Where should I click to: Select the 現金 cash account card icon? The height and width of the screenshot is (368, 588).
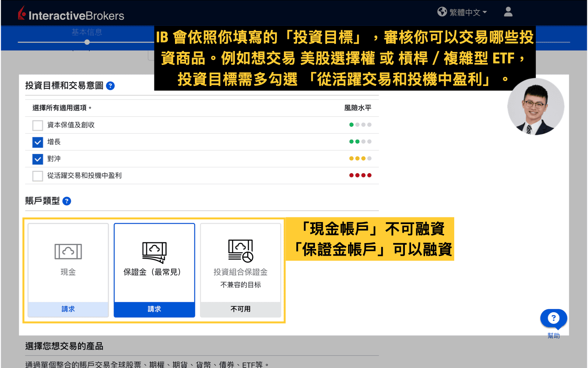click(68, 252)
